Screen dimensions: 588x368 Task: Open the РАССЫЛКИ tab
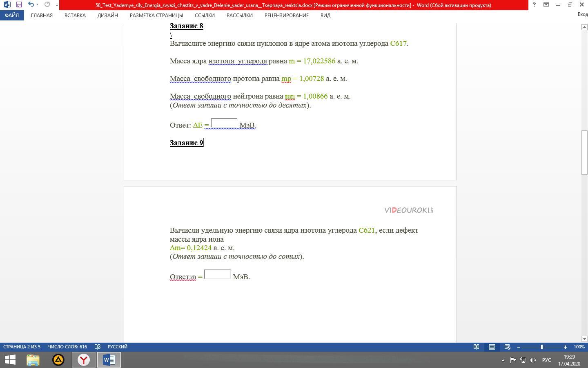point(240,15)
